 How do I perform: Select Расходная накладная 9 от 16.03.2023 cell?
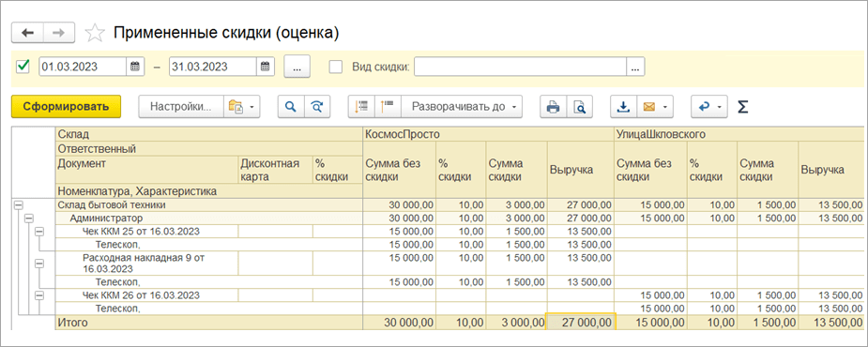147,264
